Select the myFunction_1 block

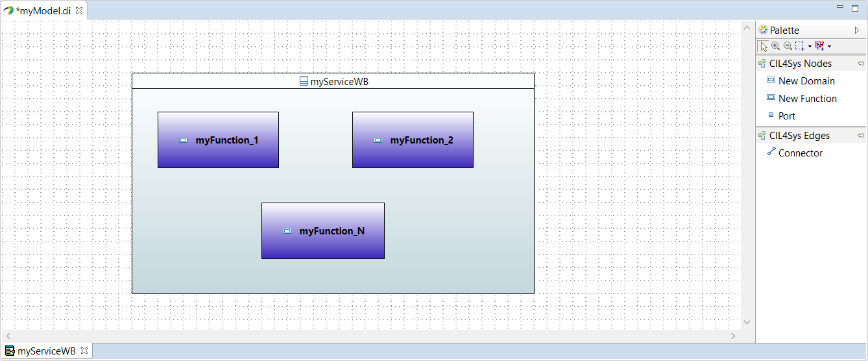(x=218, y=140)
